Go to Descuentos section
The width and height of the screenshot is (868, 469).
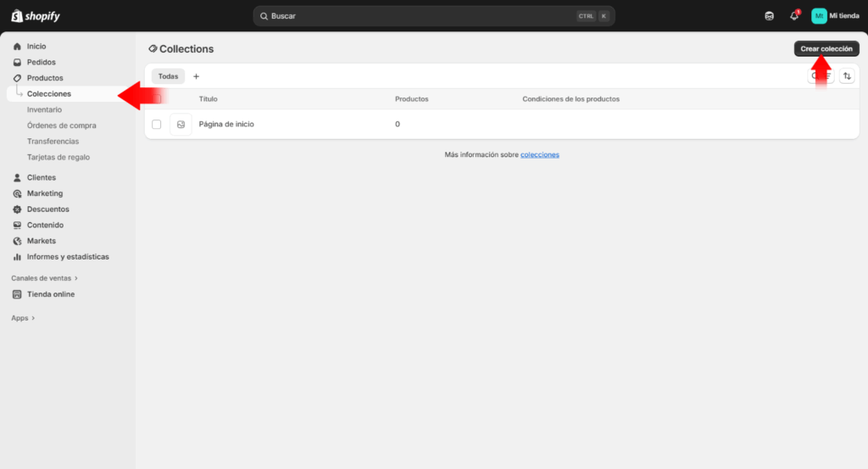tap(47, 209)
